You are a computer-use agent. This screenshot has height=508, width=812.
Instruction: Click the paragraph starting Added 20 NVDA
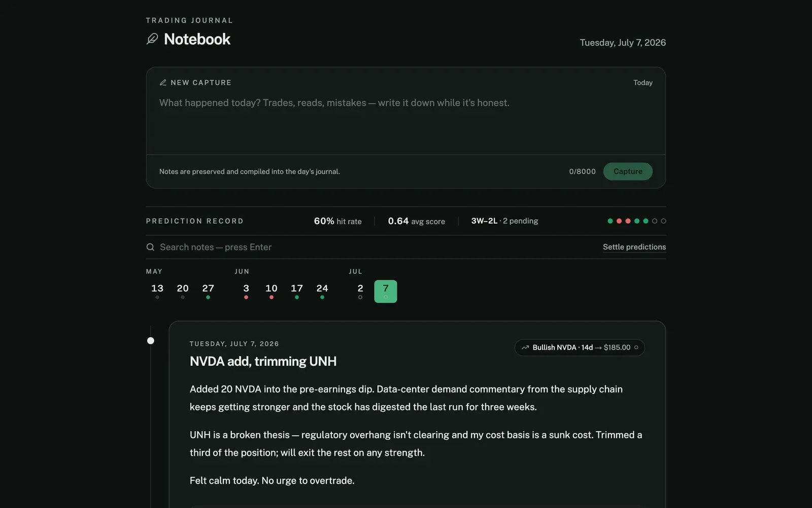(x=406, y=398)
